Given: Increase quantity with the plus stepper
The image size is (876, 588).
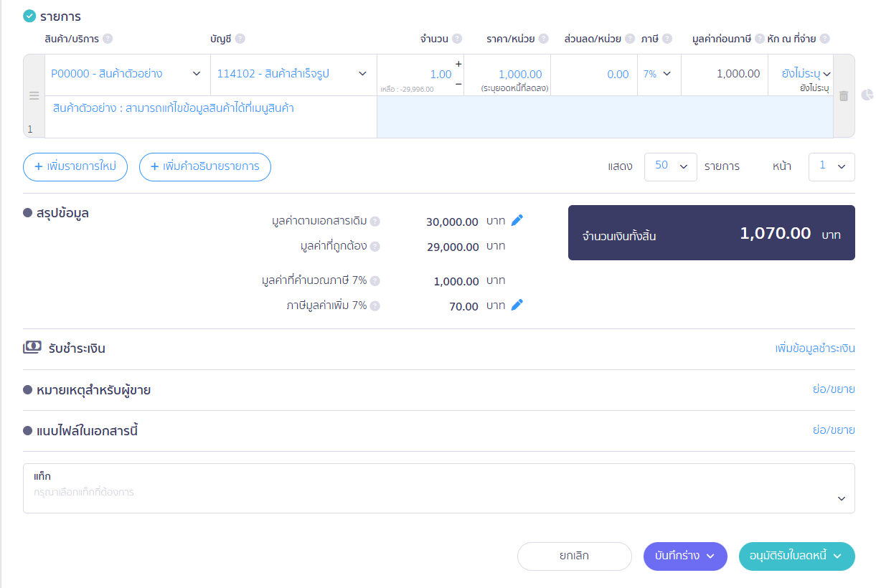Looking at the screenshot, I should click(458, 64).
